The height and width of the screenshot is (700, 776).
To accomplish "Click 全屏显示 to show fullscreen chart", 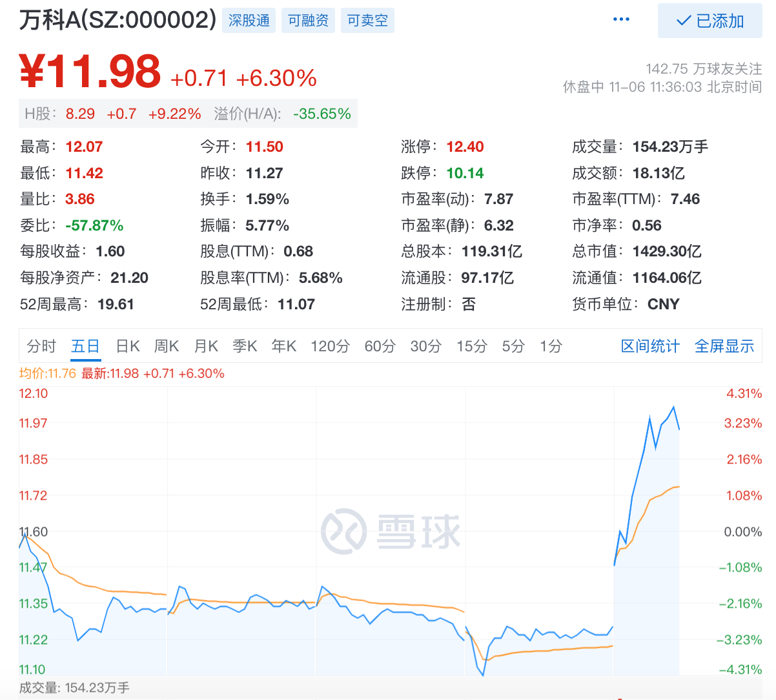I will [x=724, y=346].
